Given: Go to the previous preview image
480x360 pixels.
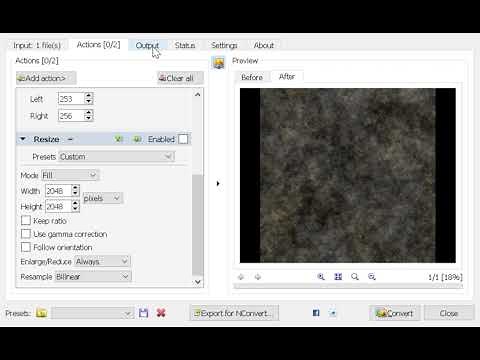Looking at the screenshot, I should [241, 277].
